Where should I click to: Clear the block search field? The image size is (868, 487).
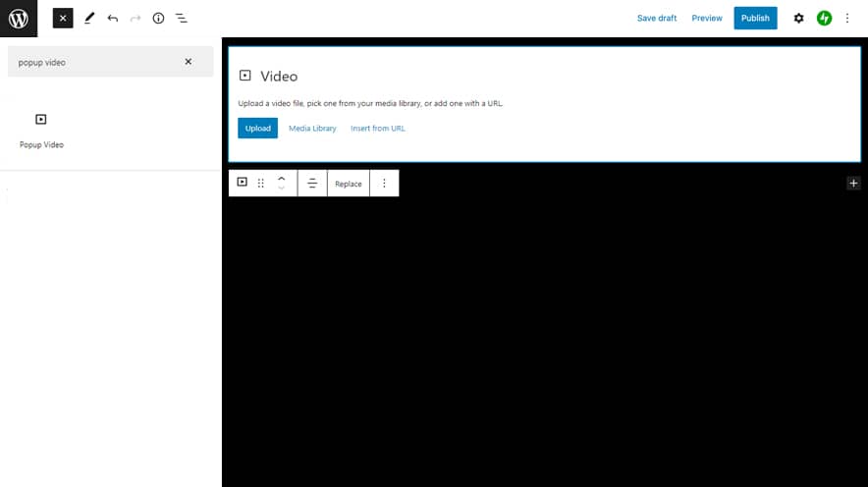(x=189, y=62)
